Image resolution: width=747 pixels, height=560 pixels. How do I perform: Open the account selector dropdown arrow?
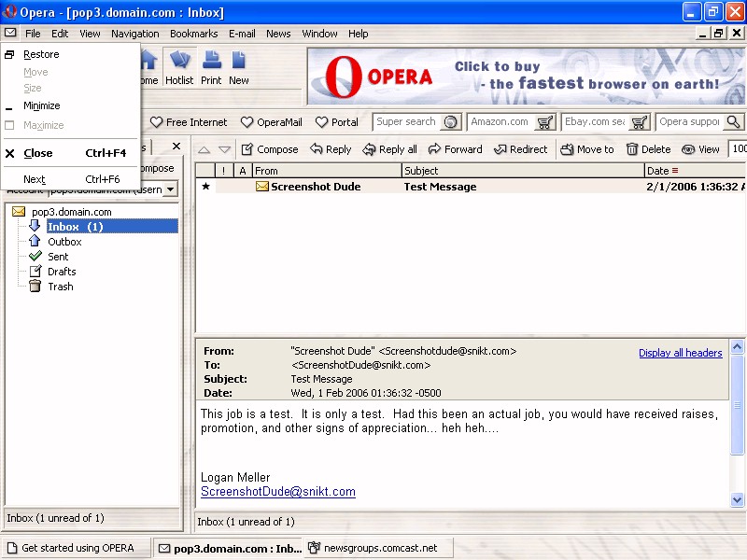coord(171,189)
